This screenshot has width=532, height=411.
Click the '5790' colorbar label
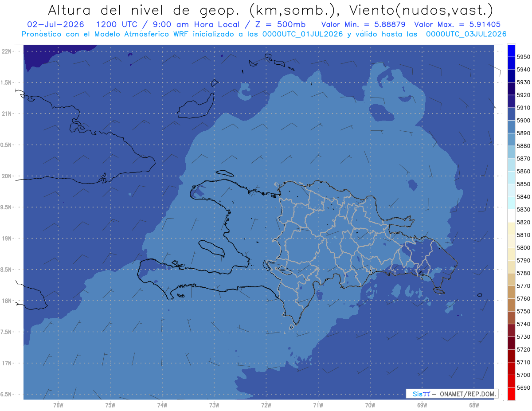[x=523, y=260]
